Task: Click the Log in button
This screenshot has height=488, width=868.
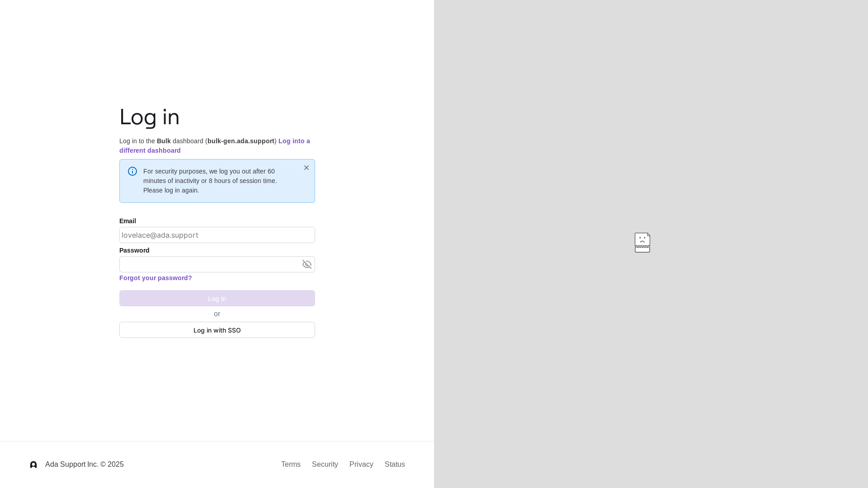Action: pyautogui.click(x=217, y=298)
